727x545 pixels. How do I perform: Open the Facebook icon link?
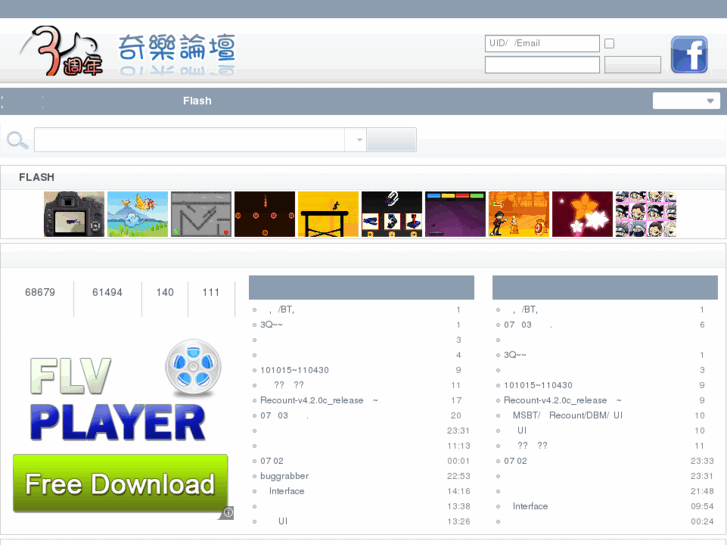pyautogui.click(x=689, y=55)
